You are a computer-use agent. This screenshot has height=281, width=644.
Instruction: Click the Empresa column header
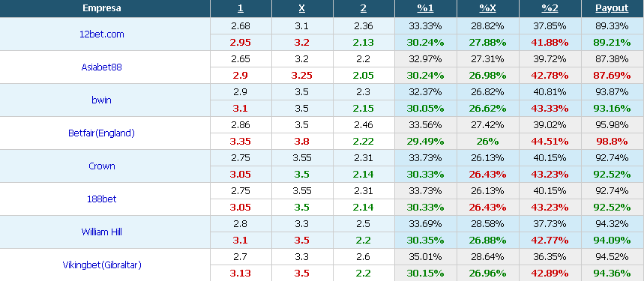101,8
